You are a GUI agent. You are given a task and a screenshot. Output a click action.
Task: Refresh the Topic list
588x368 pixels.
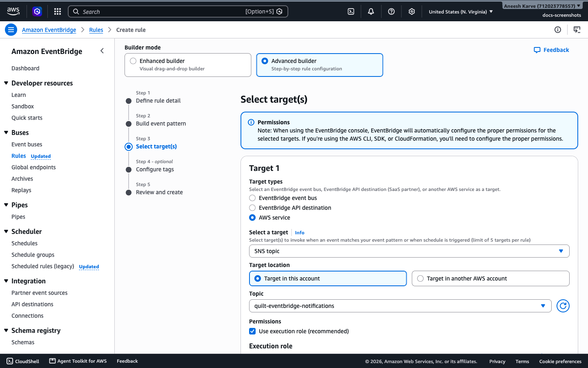coord(563,306)
